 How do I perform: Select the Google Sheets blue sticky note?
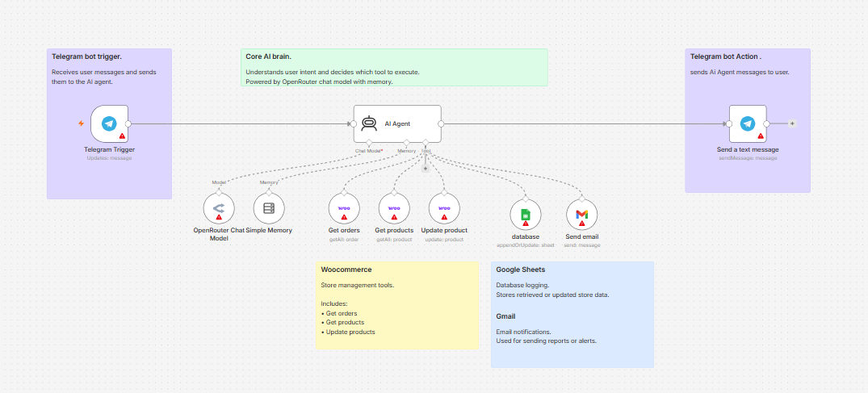coord(572,315)
